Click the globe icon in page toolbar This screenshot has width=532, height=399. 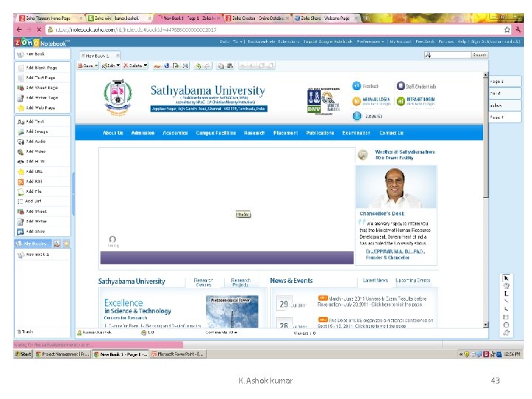click(166, 66)
